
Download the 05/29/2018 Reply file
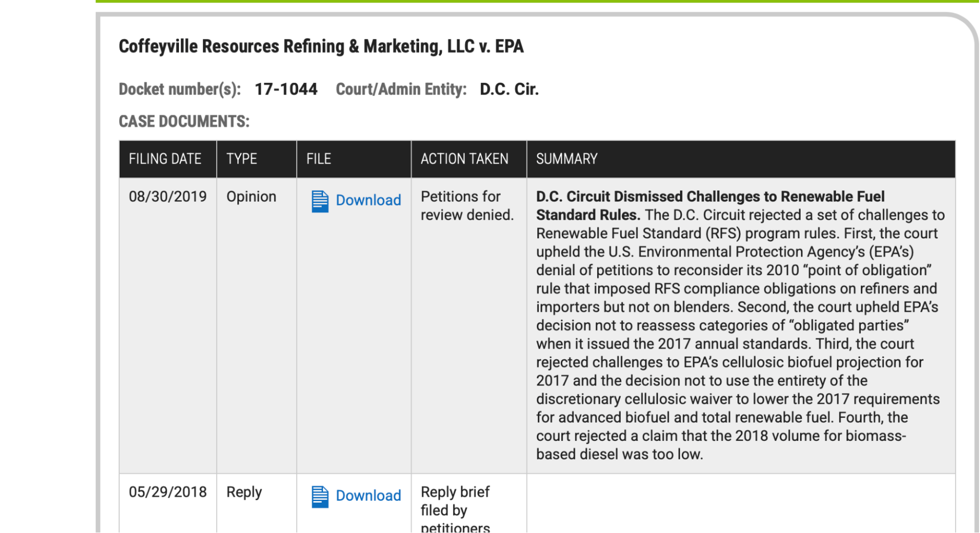tap(368, 495)
